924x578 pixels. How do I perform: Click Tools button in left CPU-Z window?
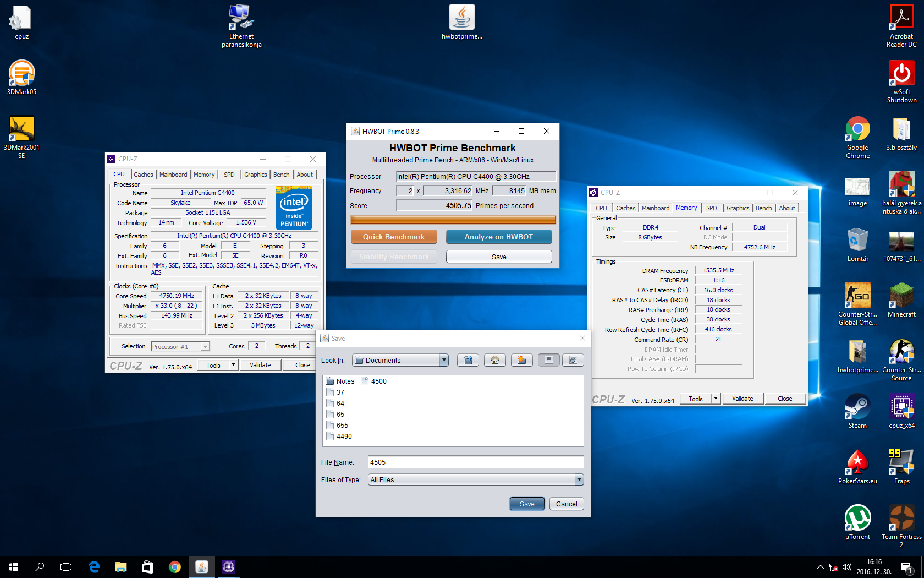[213, 365]
